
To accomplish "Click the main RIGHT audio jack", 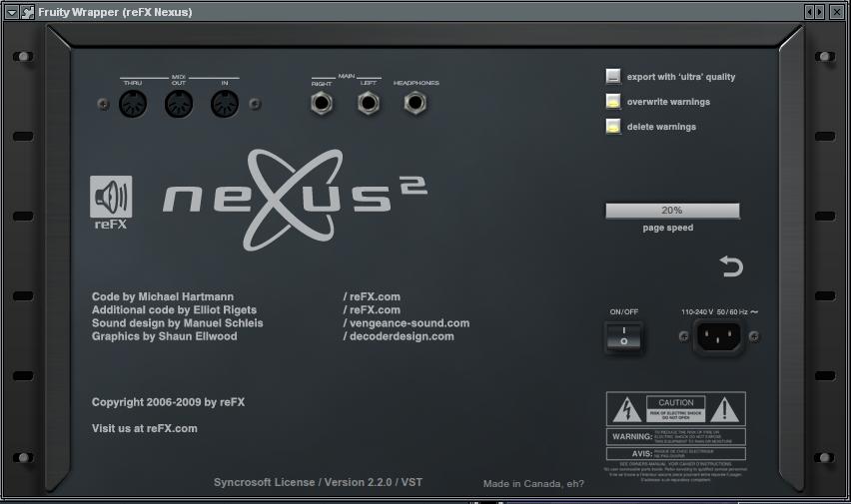I will point(322,103).
